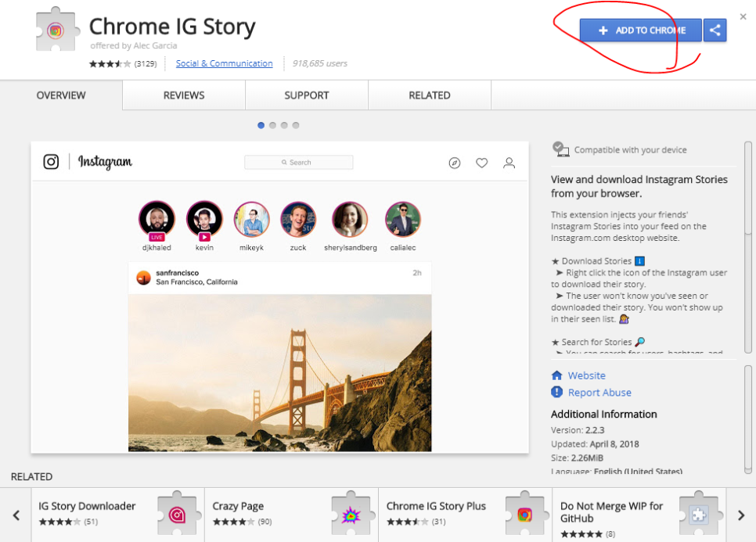The height and width of the screenshot is (542, 756).
Task: Click the Golden Gate Bridge photo
Action: click(279, 373)
